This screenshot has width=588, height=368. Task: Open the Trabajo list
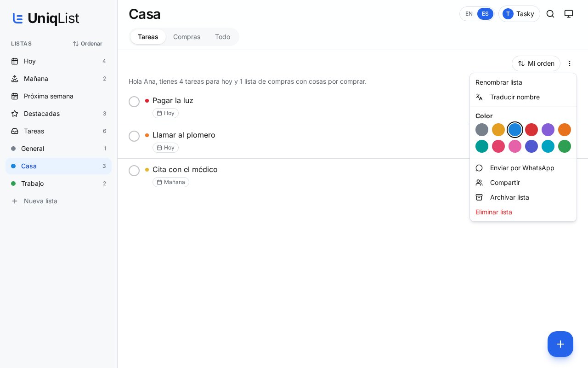pos(58,184)
